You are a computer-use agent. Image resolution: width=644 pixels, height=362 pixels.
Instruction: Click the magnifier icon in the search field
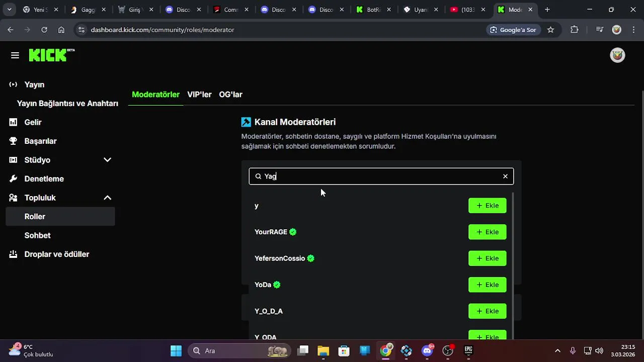(x=258, y=176)
